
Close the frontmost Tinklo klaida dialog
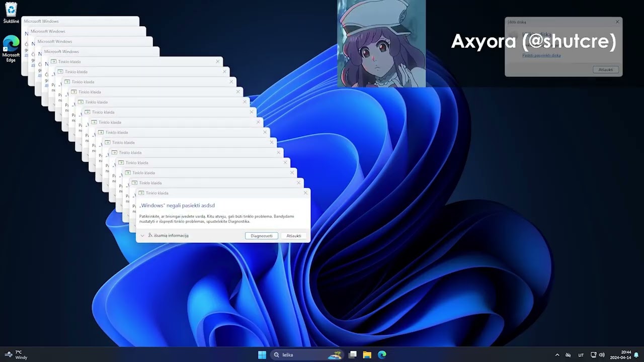point(305,193)
